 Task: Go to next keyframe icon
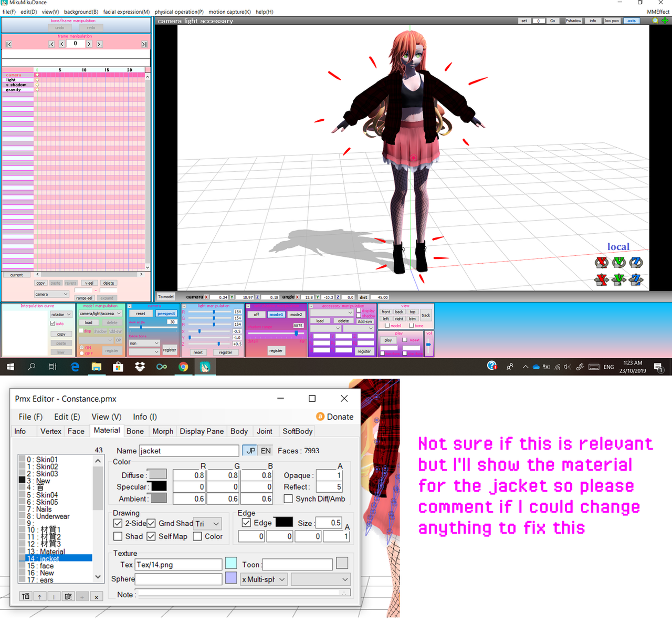tap(99, 44)
